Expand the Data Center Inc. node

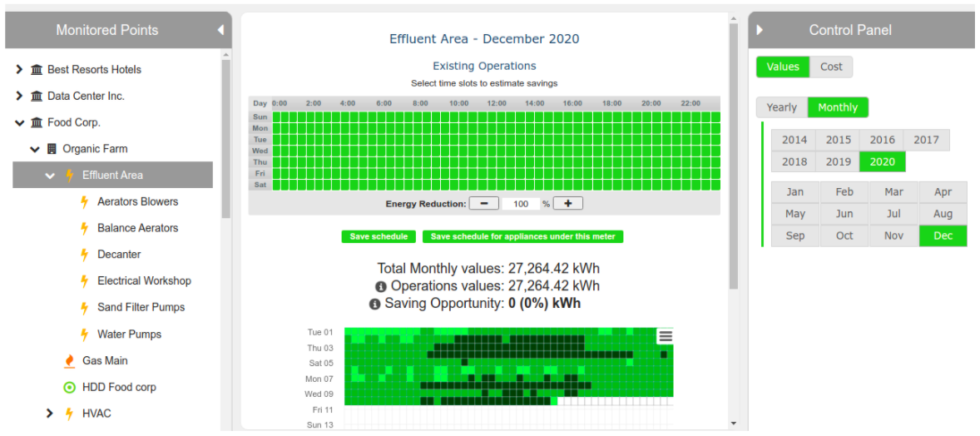coord(19,97)
